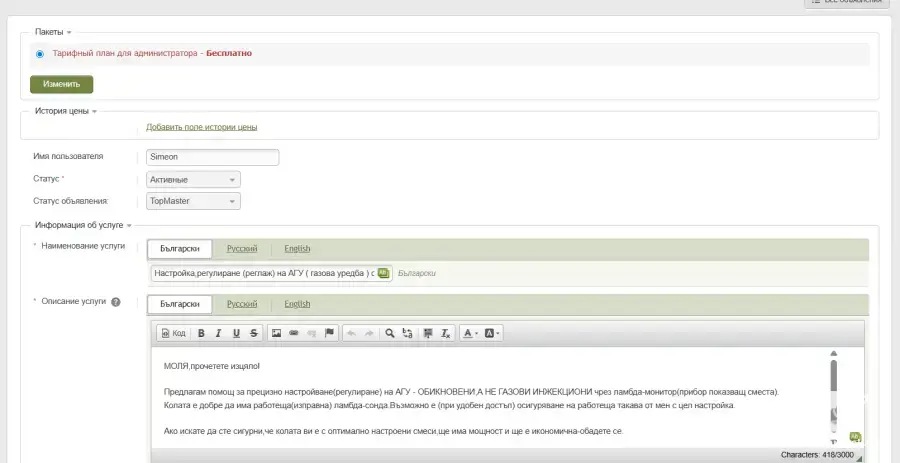Open the Статус dropdown showing Активные

coord(193,180)
